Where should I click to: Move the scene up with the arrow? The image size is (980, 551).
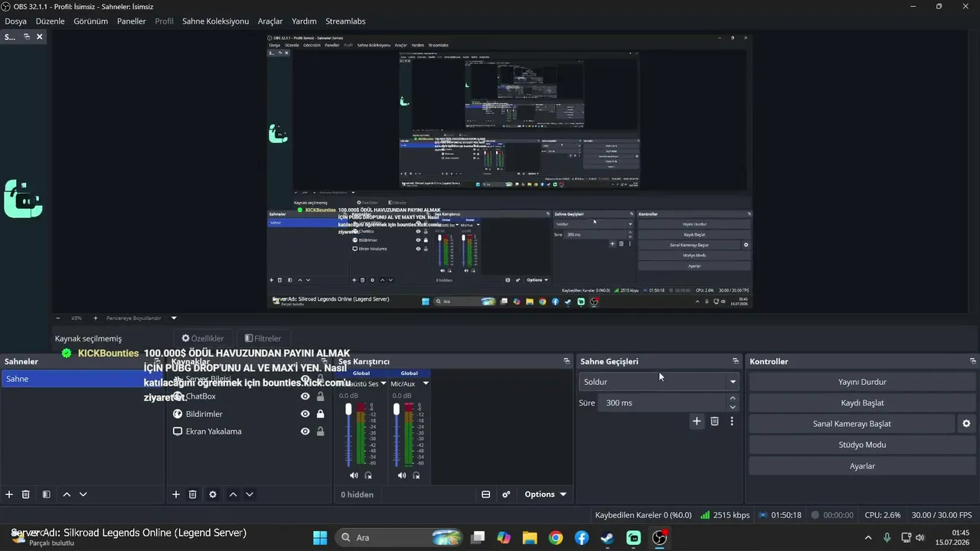tap(67, 494)
